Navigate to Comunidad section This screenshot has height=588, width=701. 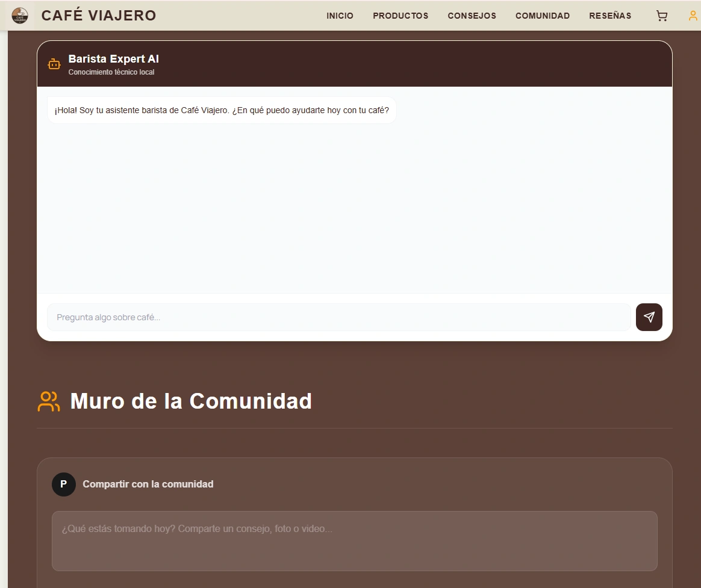coord(542,16)
